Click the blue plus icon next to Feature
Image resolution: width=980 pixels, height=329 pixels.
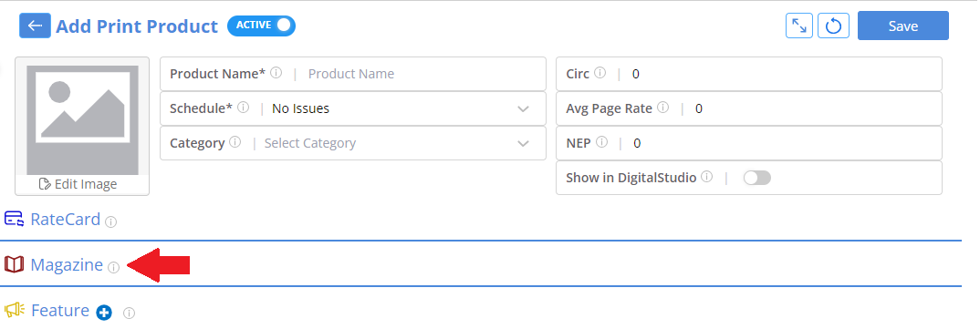[x=104, y=313]
